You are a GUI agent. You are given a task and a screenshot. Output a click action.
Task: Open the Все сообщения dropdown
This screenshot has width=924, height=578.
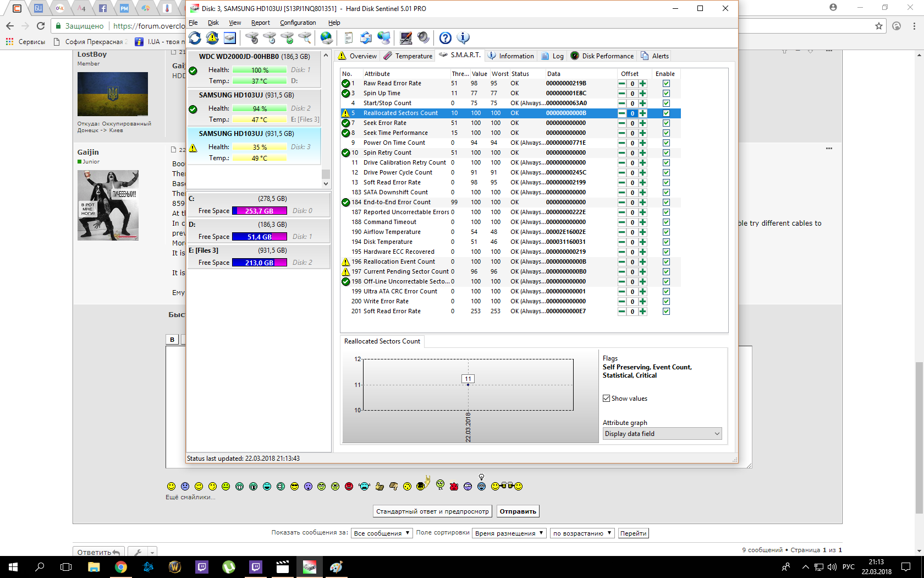pos(382,533)
